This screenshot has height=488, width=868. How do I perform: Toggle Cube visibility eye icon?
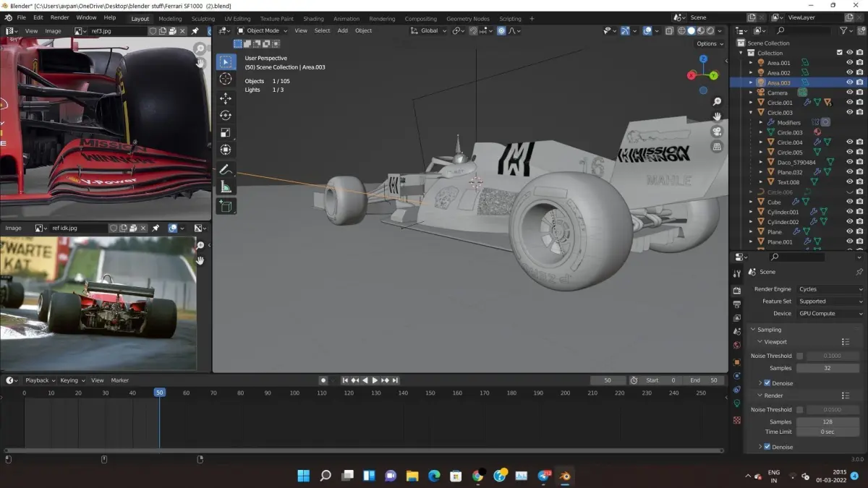pos(850,202)
